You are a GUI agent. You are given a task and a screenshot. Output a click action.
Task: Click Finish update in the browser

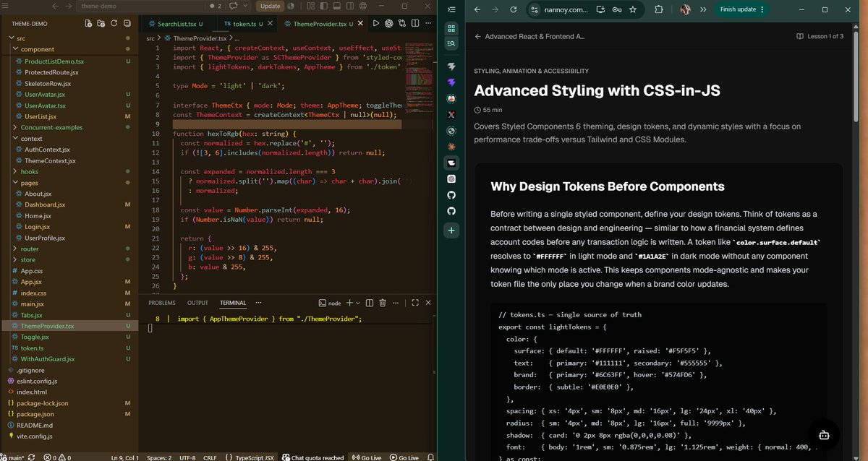(x=741, y=9)
